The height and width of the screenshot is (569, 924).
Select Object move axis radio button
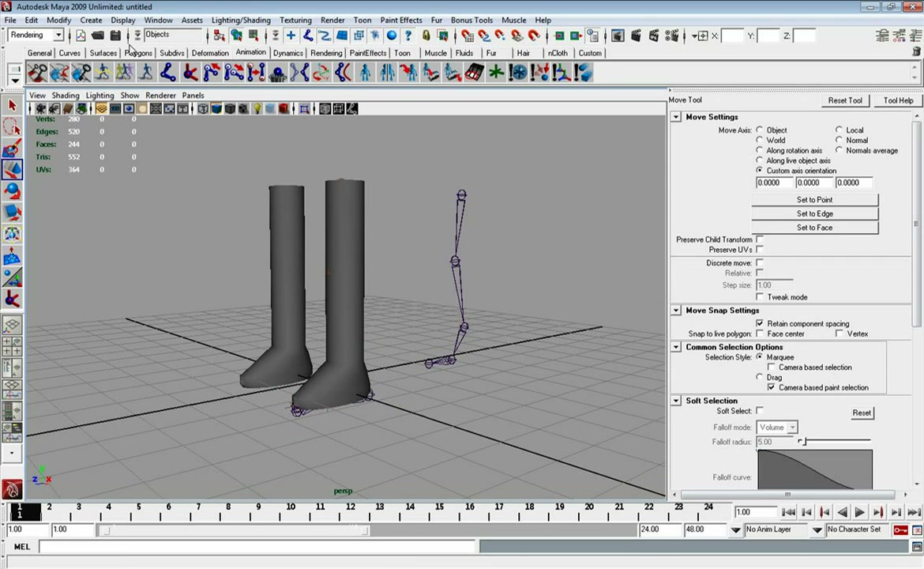[x=760, y=130]
